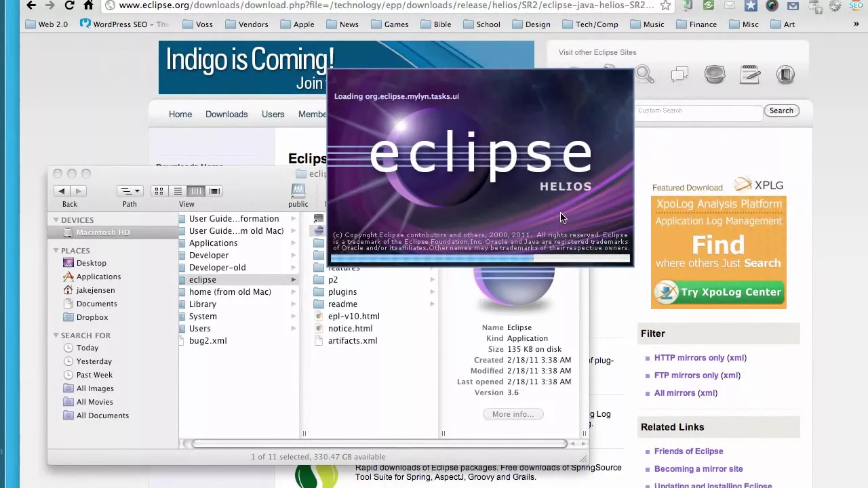Viewport: 868px width, 488px height.
Task: Click the Finder Forward arrow button
Action: pyautogui.click(x=78, y=191)
